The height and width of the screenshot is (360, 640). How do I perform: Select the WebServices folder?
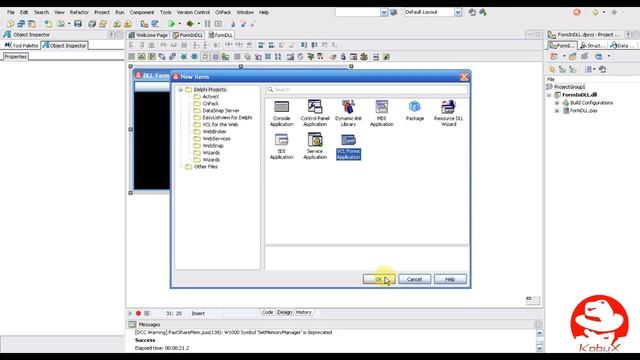216,139
